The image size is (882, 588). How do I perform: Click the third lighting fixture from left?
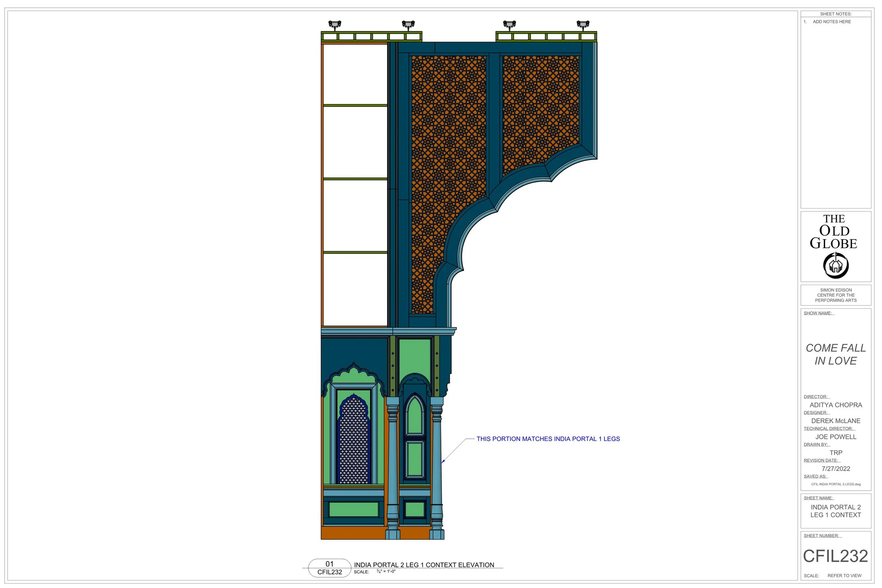click(x=509, y=25)
